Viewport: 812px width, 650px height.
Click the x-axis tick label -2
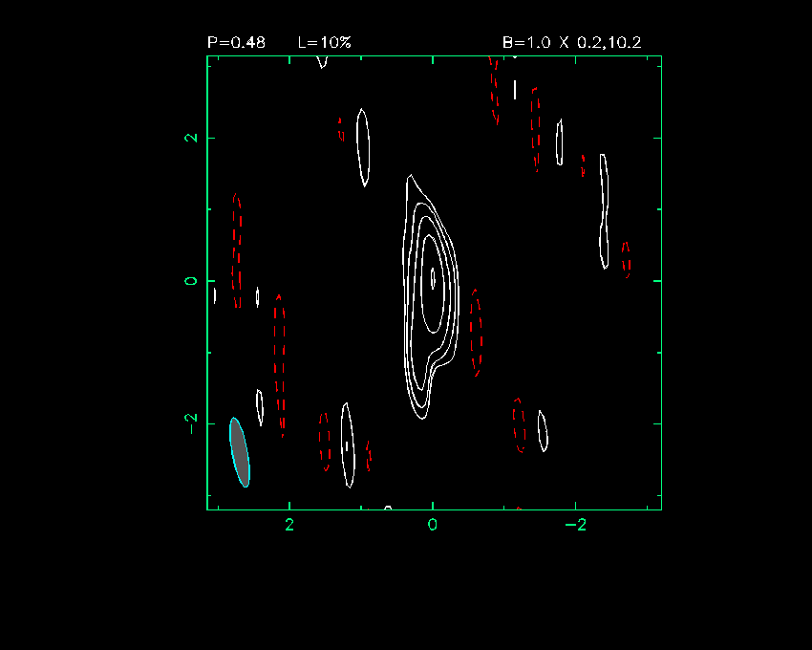(575, 525)
